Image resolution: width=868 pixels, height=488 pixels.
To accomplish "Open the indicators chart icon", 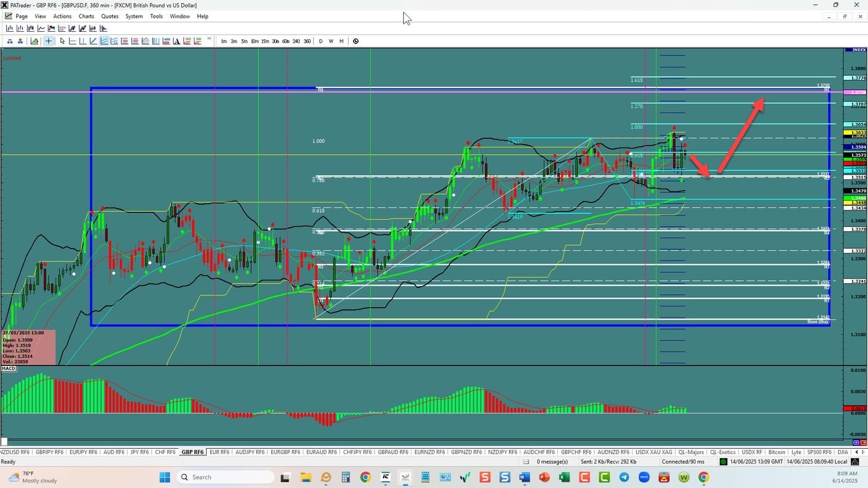I will (x=34, y=41).
